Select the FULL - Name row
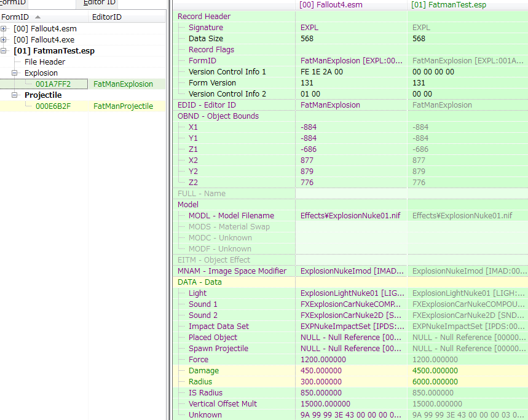This screenshot has height=420, width=528. point(350,194)
